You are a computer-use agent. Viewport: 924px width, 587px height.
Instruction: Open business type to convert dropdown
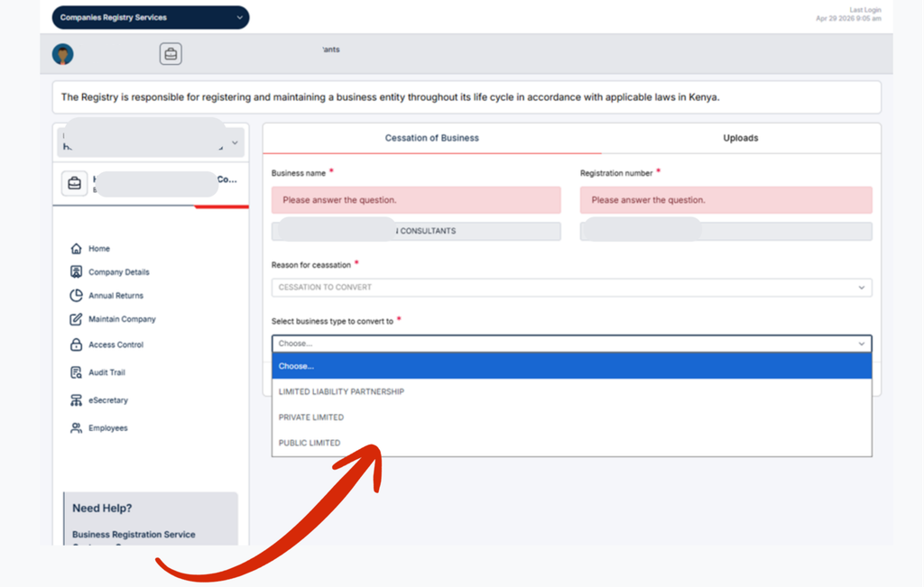tap(571, 344)
